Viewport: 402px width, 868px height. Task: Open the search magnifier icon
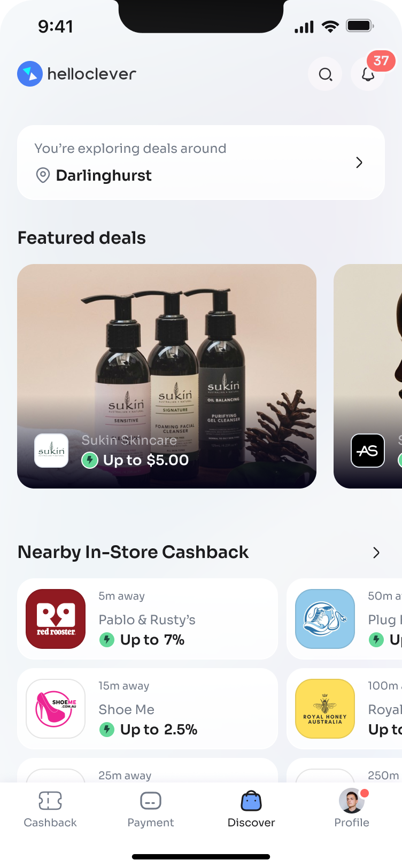tap(325, 74)
